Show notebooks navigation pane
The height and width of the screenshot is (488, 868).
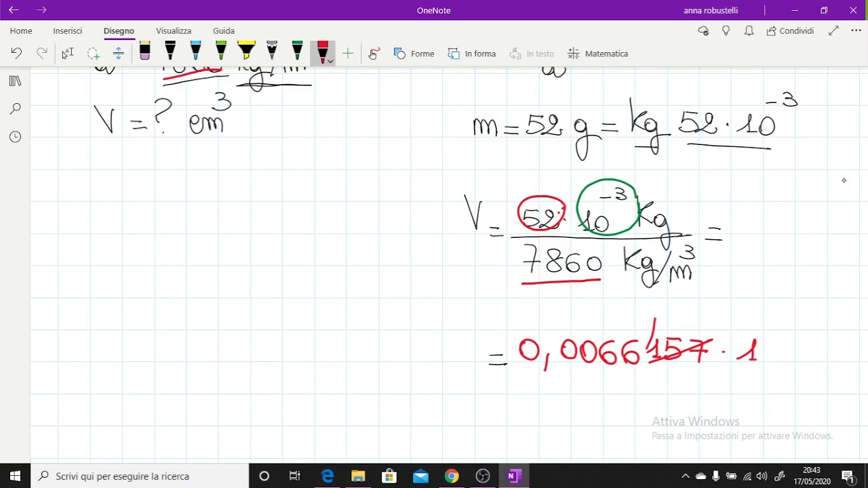16,81
